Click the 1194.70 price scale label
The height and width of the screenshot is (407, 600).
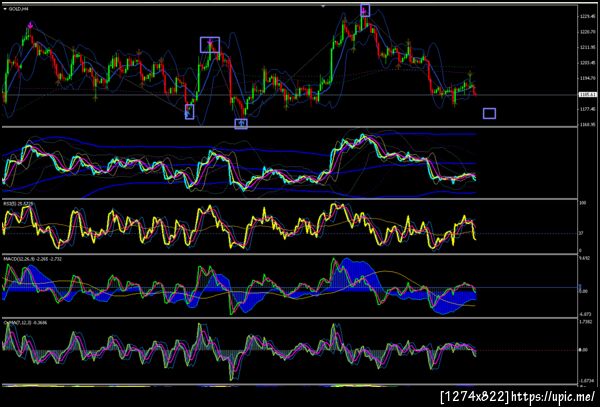pyautogui.click(x=587, y=78)
